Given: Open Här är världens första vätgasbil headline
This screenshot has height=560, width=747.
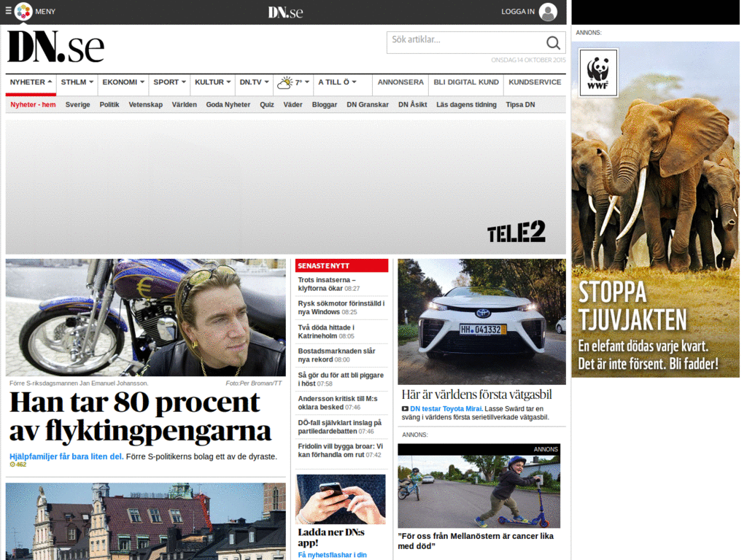Looking at the screenshot, I should tap(476, 394).
